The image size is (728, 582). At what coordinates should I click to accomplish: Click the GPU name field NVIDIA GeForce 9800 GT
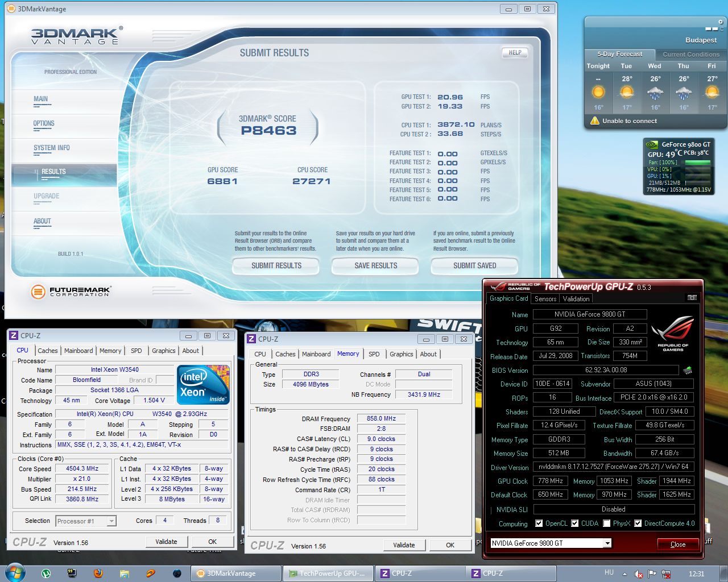pos(590,314)
